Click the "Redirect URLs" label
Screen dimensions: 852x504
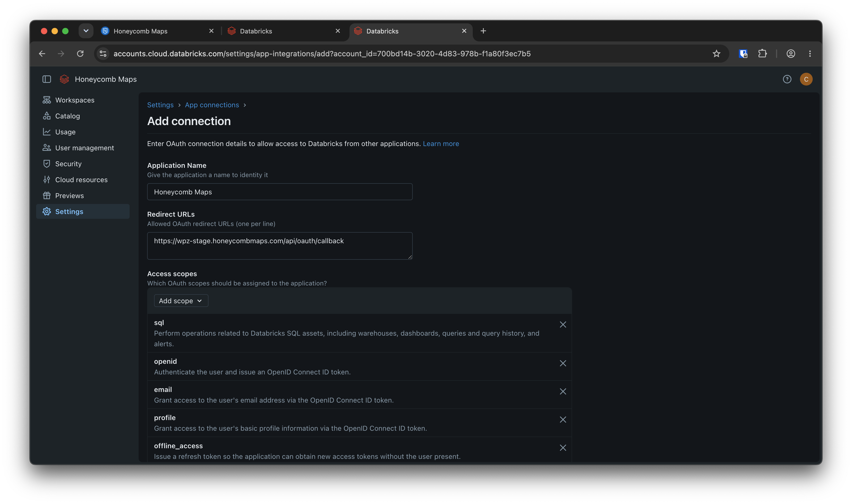(x=171, y=214)
